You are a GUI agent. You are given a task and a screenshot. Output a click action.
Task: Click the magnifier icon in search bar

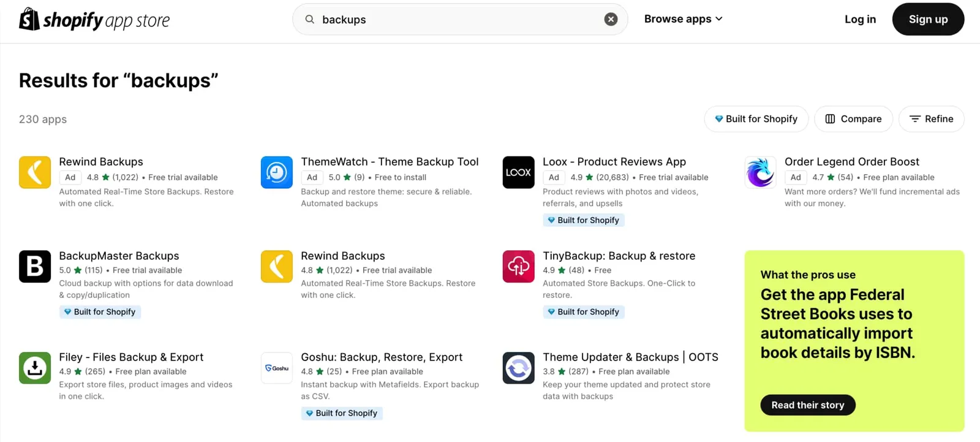click(310, 19)
